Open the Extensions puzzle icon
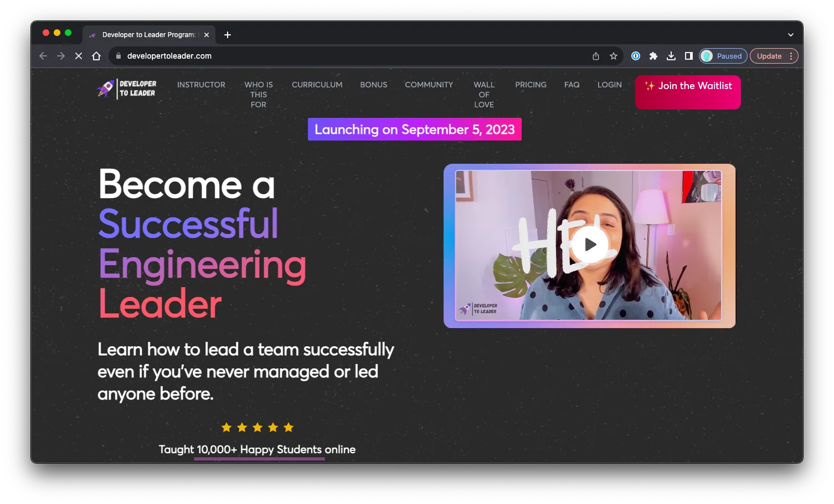Image resolution: width=834 pixels, height=504 pixels. click(x=653, y=56)
